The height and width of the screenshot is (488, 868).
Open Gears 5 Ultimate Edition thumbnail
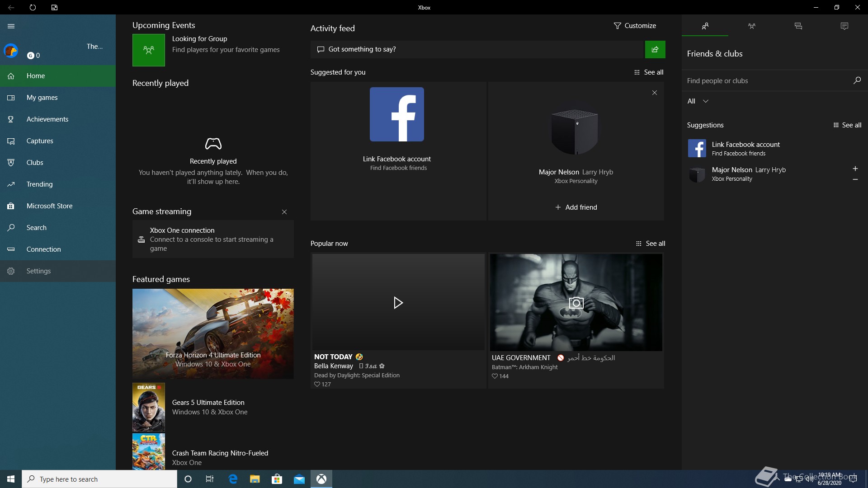click(x=149, y=407)
